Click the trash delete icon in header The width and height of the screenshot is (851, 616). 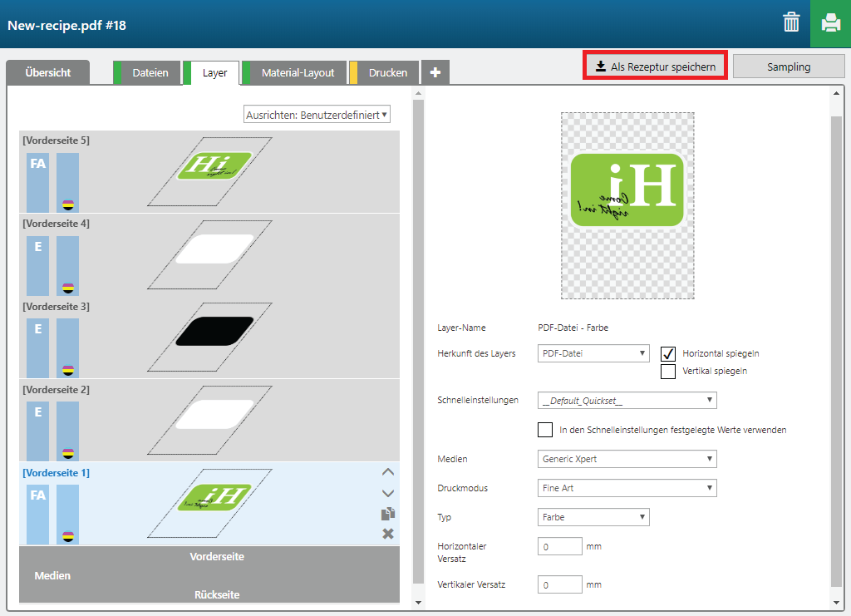click(x=790, y=23)
